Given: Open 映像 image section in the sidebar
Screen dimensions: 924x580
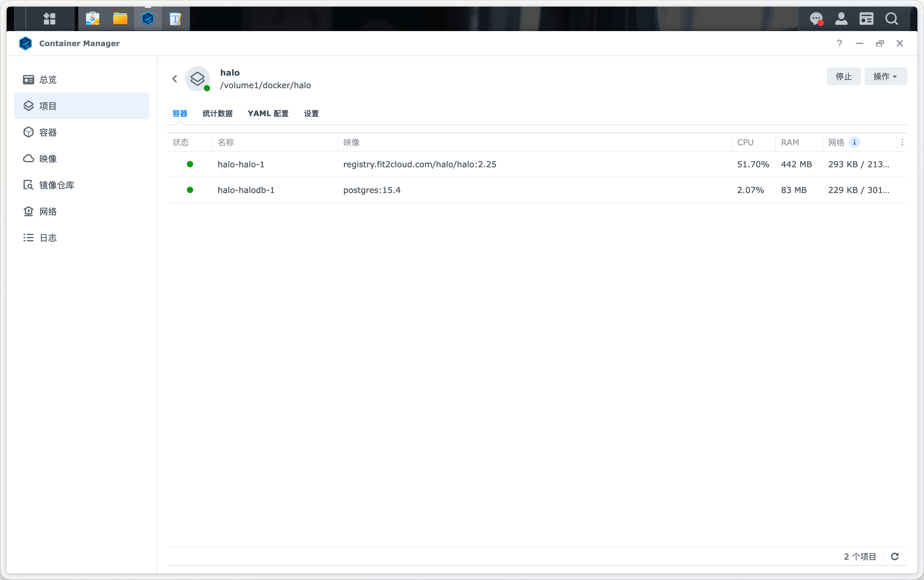Looking at the screenshot, I should click(x=82, y=159).
